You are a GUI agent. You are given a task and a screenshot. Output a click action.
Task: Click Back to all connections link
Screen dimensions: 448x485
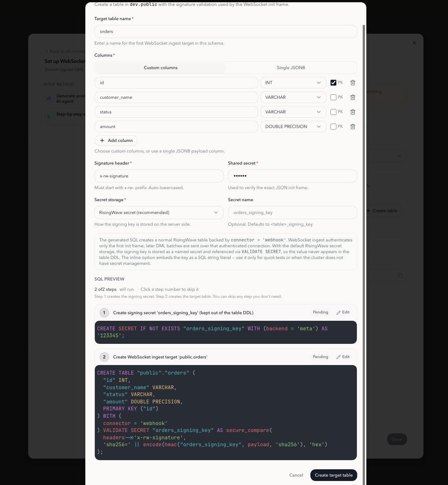click(66, 51)
